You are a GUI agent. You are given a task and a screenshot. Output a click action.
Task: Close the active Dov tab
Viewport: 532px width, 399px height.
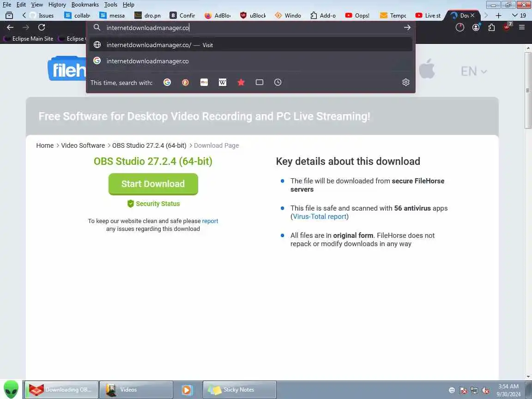472,15
